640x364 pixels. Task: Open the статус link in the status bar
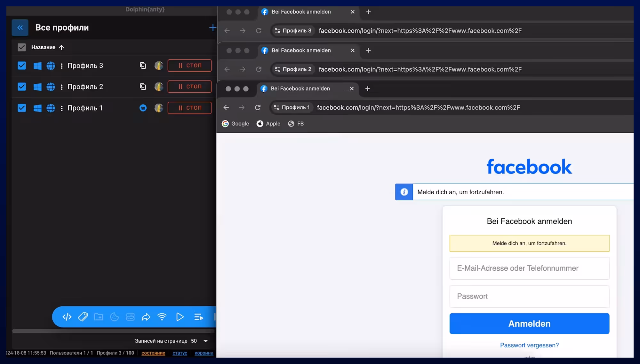point(180,353)
